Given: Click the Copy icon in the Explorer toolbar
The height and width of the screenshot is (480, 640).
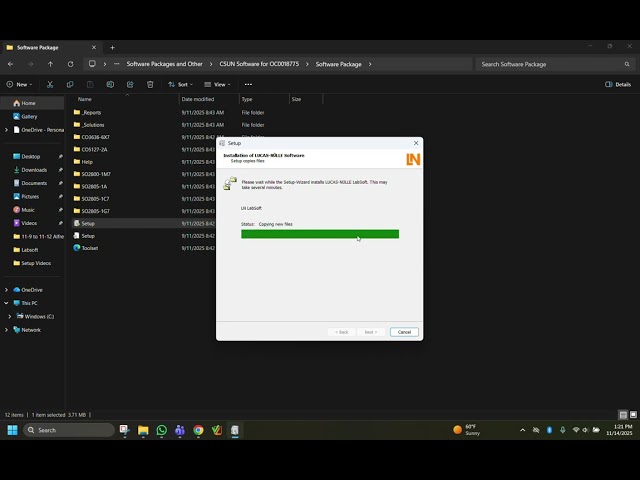Looking at the screenshot, I should pyautogui.click(x=70, y=84).
